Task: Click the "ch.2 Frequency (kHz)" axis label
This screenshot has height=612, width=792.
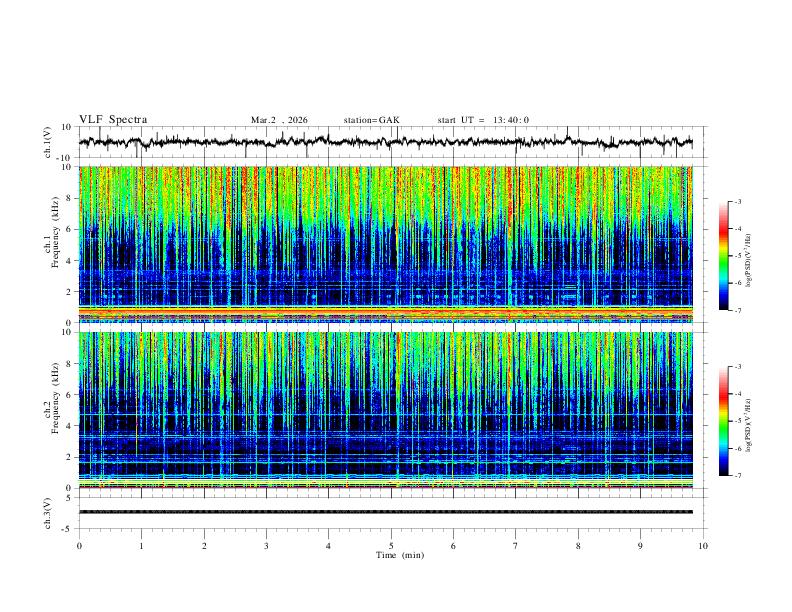Action: coord(52,398)
